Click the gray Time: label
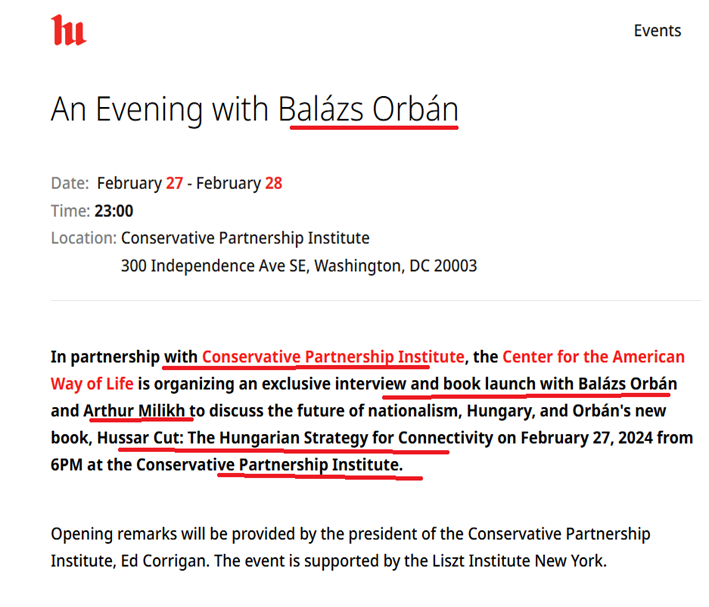Viewport: 709px width, 607px height. (70, 211)
